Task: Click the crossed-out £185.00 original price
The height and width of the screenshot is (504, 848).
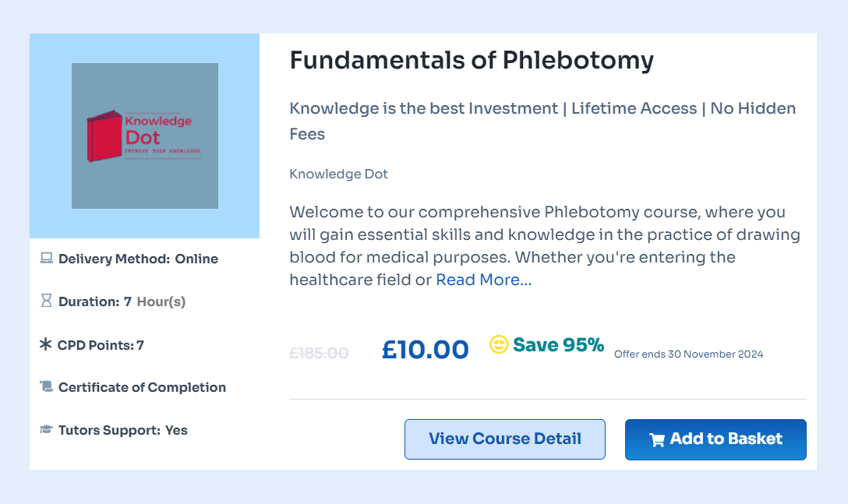Action: pos(319,353)
